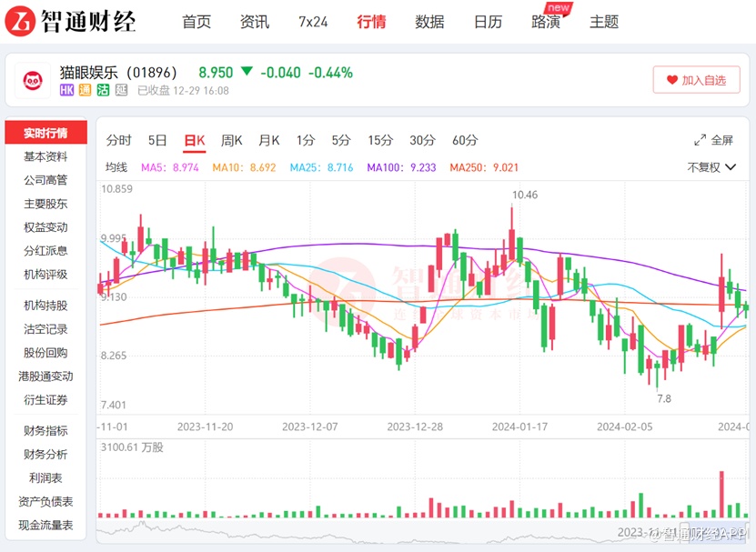Click the heart icon in 加入自选
This screenshot has width=756, height=552.
(x=672, y=80)
